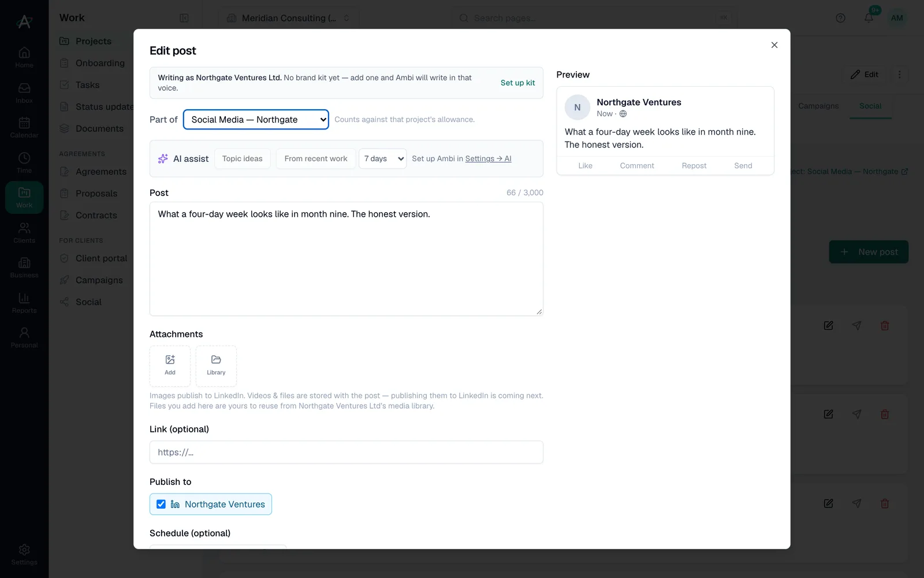Click Repost in the post preview

click(694, 166)
